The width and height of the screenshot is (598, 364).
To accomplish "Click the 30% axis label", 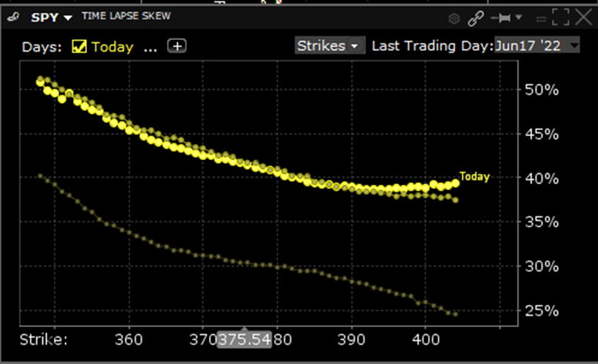I will tap(542, 266).
